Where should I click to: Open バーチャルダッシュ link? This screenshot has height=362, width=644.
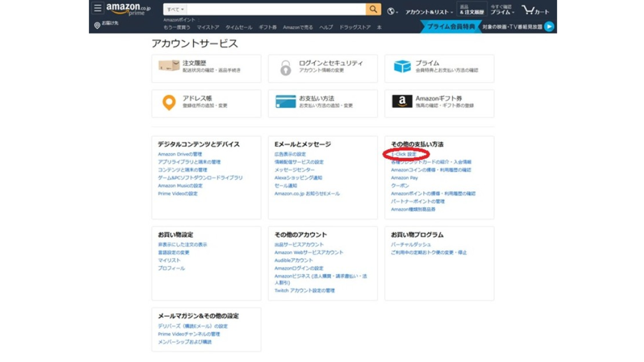[411, 245]
